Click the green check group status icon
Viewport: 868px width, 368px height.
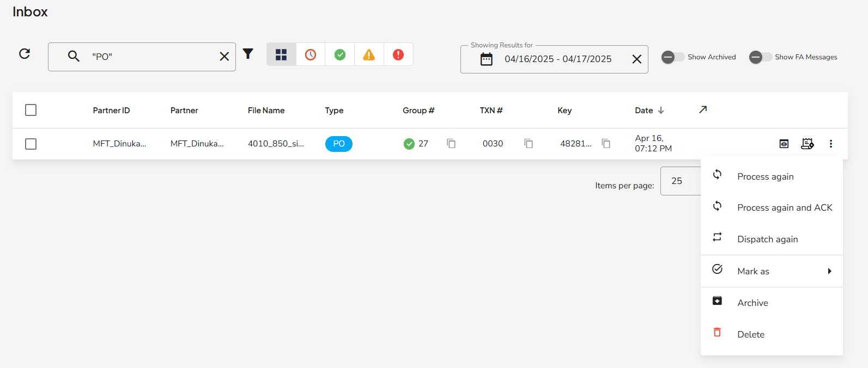coord(409,144)
